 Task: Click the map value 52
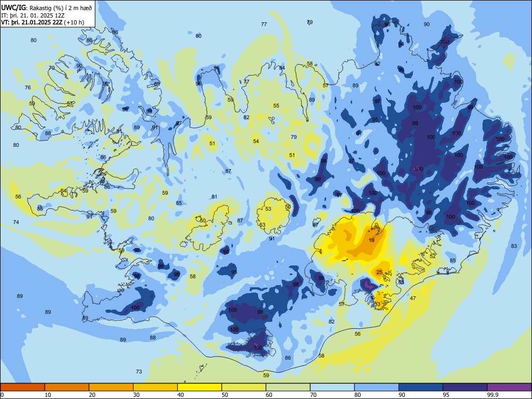click(433, 256)
